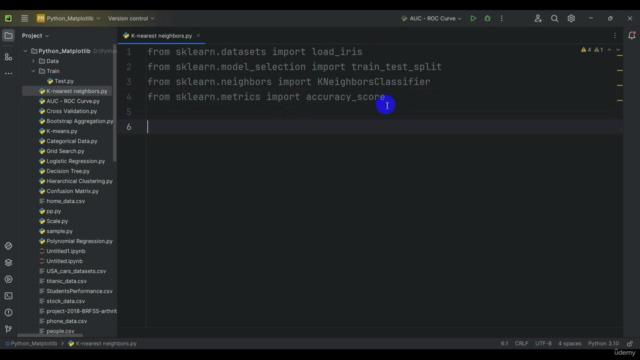
Task: Go to line via 6:1 position indicator
Action: click(504, 344)
